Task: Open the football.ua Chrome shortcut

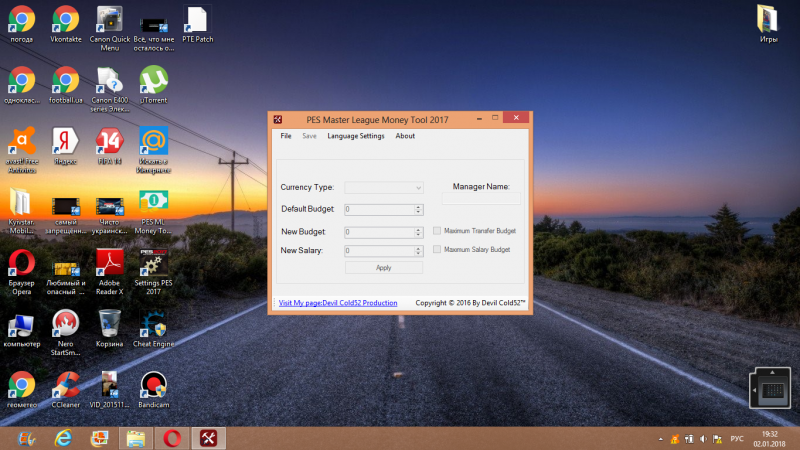Action: tap(66, 85)
